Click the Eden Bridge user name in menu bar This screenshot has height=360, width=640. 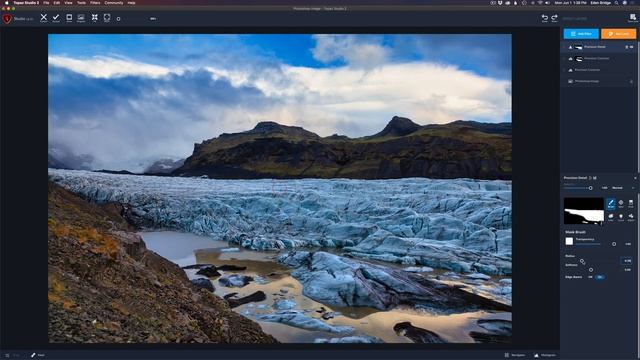(600, 3)
